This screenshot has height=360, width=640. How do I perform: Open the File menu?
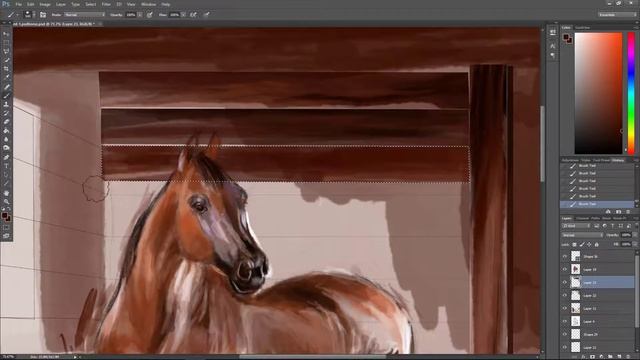click(18, 4)
